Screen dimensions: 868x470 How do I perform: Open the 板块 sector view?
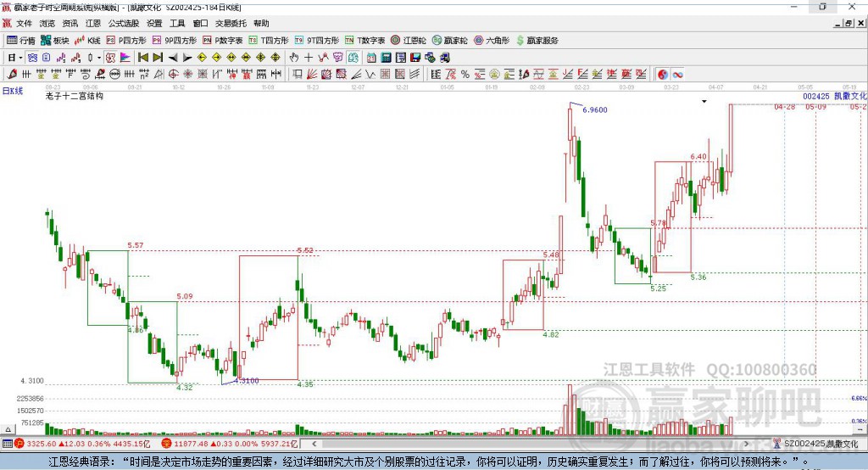click(55, 41)
